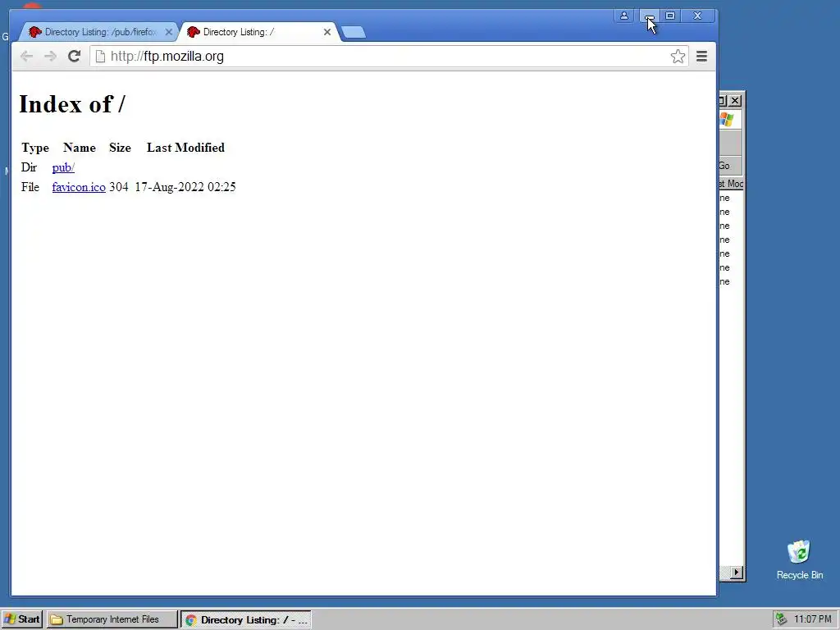Click the Size column header
Image resolution: width=840 pixels, height=630 pixels.
click(120, 148)
